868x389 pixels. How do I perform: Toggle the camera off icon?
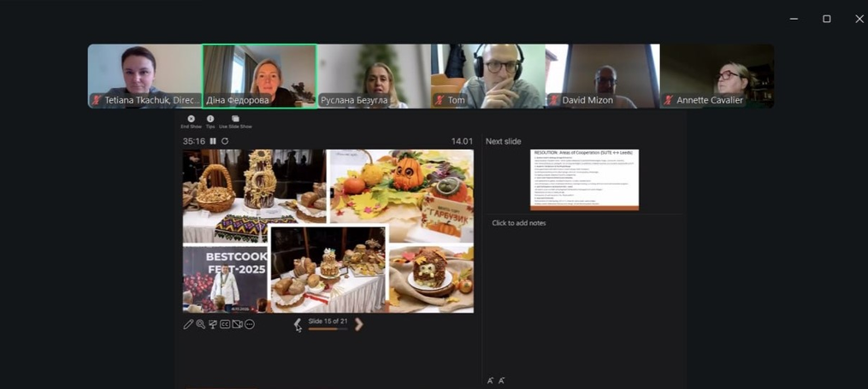[238, 324]
